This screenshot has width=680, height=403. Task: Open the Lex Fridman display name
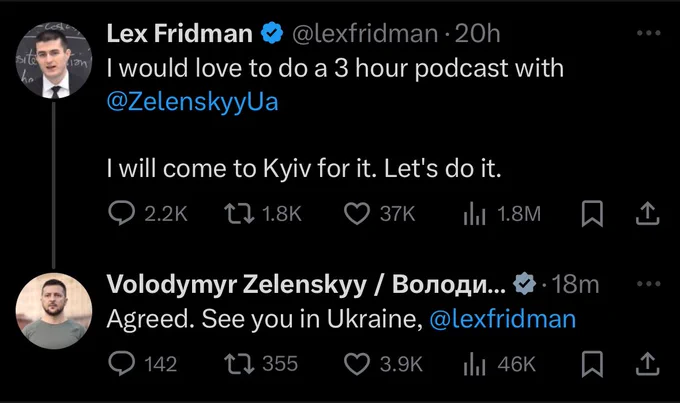[x=180, y=33]
